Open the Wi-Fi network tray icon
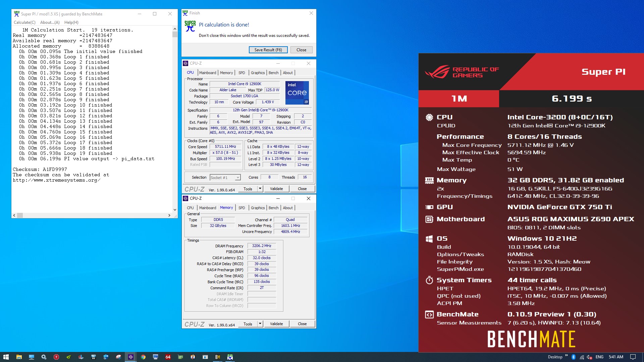Screen dimensions: 644x362 582,357
